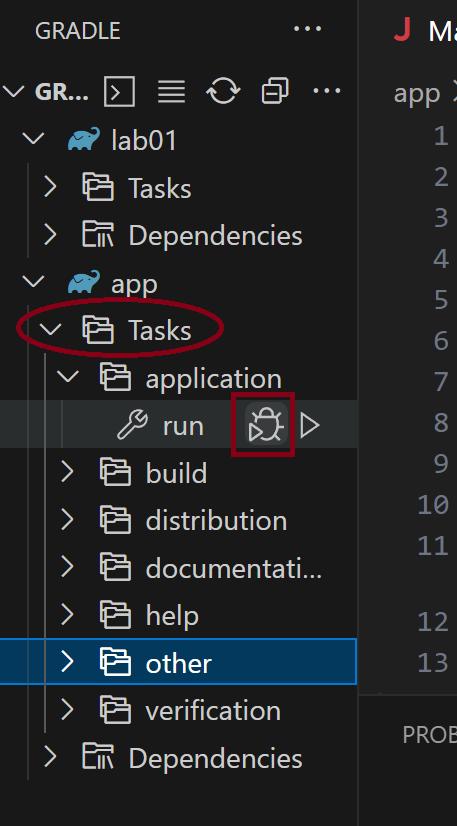The width and height of the screenshot is (457, 826).
Task: Click the list view lines icon in the Gradle toolbar
Action: [x=171, y=92]
